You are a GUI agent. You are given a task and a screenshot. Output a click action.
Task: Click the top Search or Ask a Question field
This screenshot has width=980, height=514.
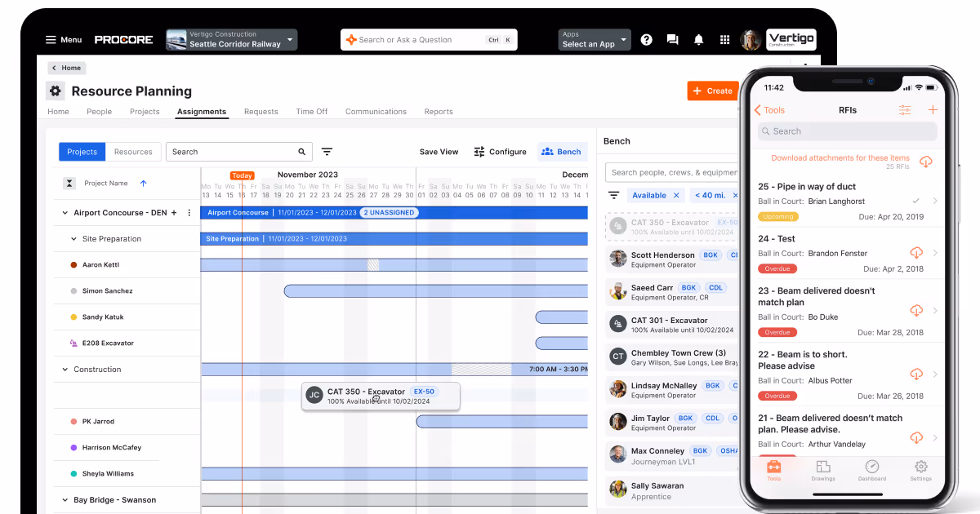[x=430, y=39]
